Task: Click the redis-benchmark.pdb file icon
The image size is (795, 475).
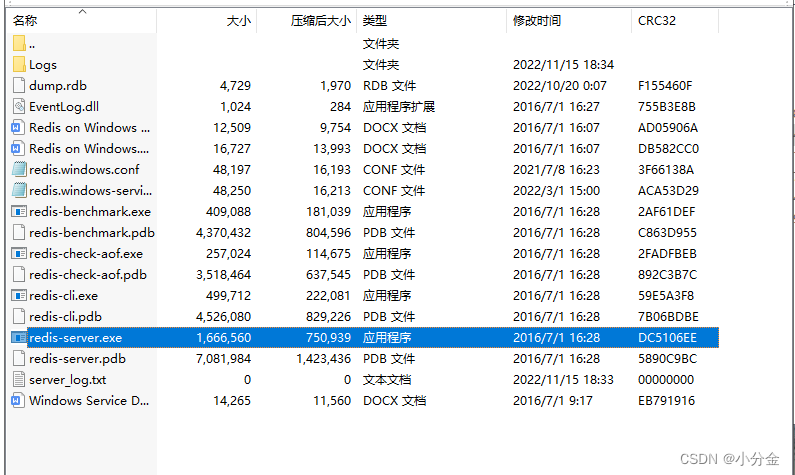Action: (x=19, y=232)
